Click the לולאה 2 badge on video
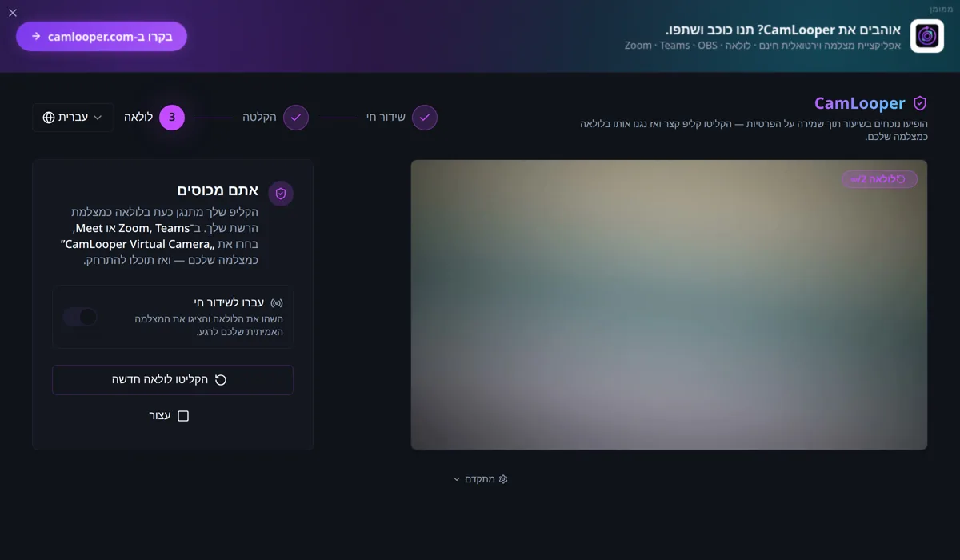 [879, 179]
